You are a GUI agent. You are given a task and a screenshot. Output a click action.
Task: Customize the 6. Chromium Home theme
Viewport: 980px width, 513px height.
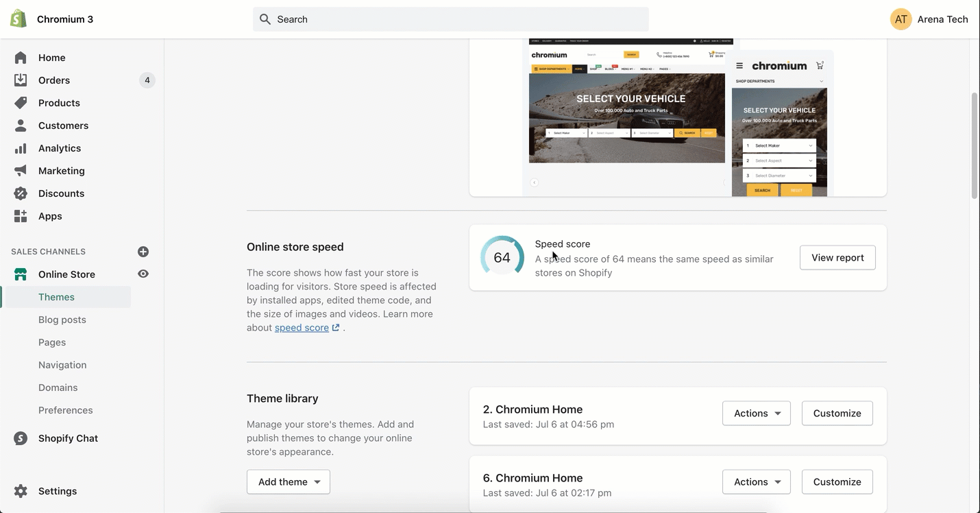(837, 482)
